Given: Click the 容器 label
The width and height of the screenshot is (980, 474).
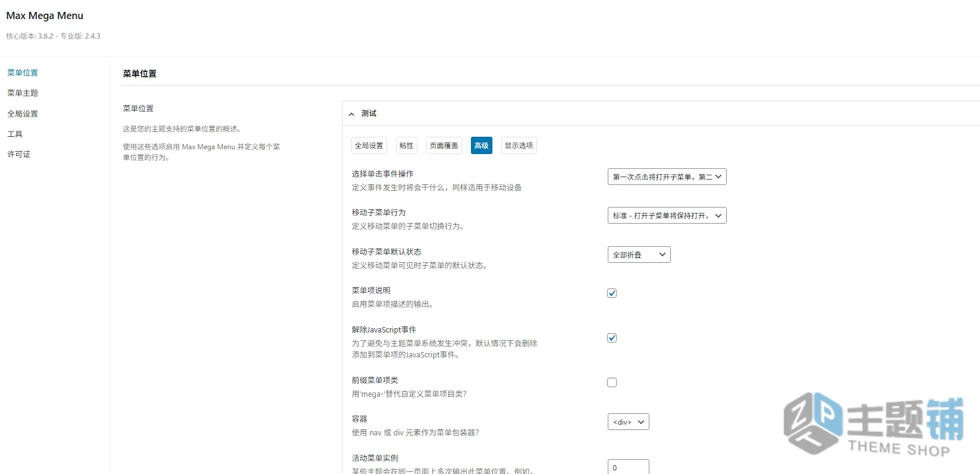Looking at the screenshot, I should [x=359, y=419].
